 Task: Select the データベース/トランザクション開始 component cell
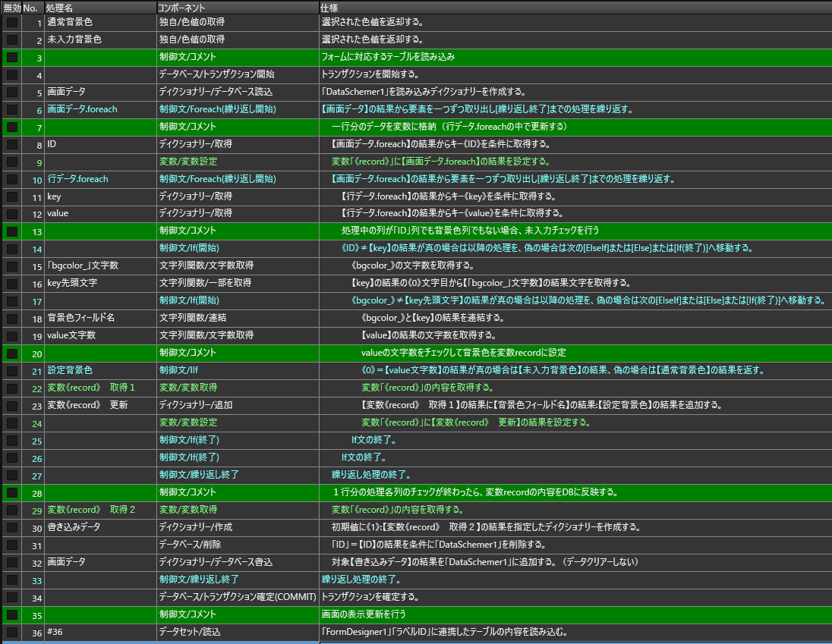click(216, 75)
